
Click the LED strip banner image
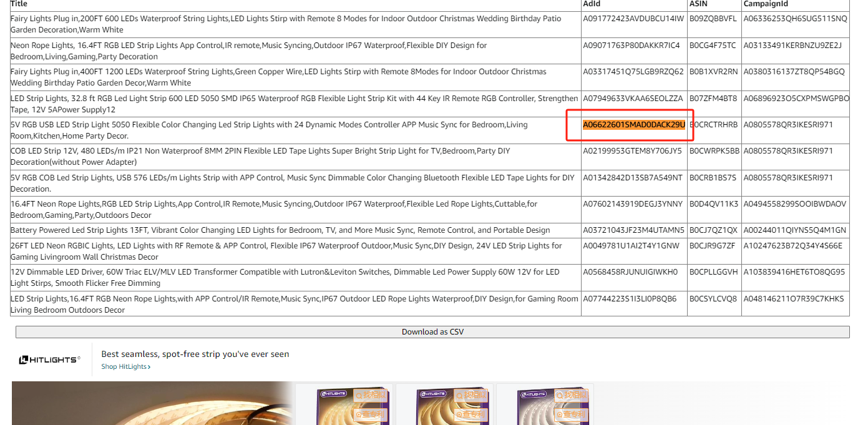click(x=150, y=404)
